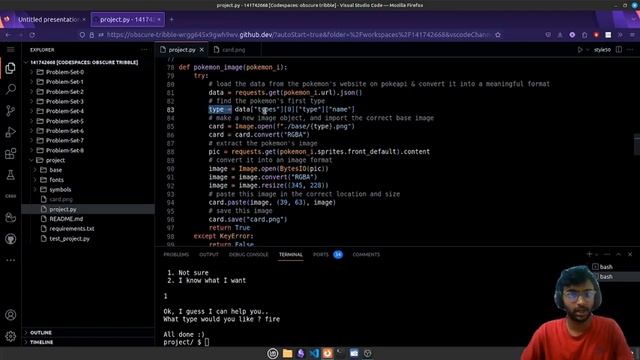Reload the Firefox page
Viewport: 640px width, 360px height.
pos(32,35)
